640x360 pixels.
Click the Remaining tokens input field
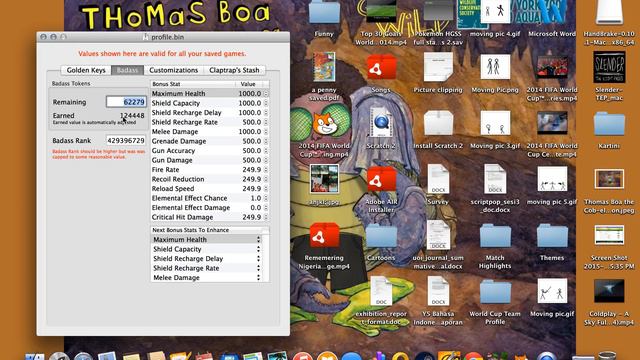coord(126,102)
